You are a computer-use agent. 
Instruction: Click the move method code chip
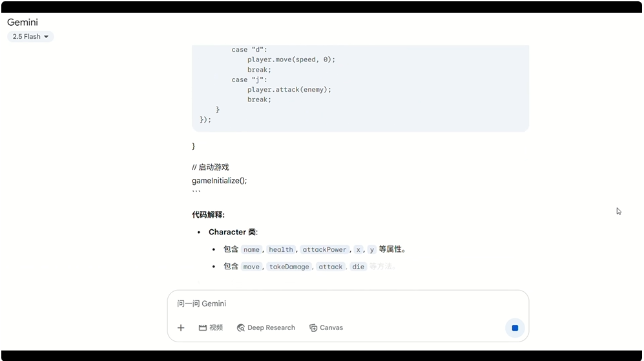(x=251, y=267)
